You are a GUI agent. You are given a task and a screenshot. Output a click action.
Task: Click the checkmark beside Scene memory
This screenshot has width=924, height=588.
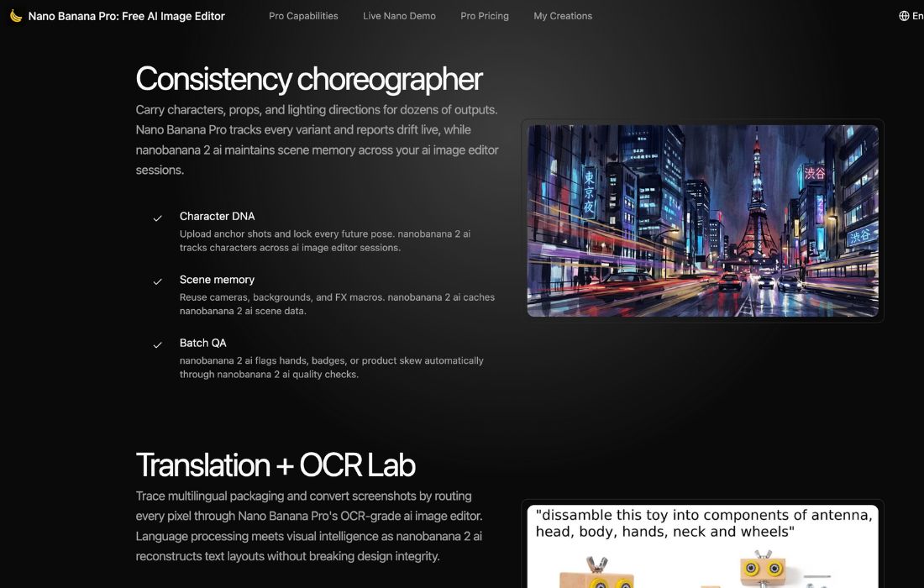[x=157, y=281]
